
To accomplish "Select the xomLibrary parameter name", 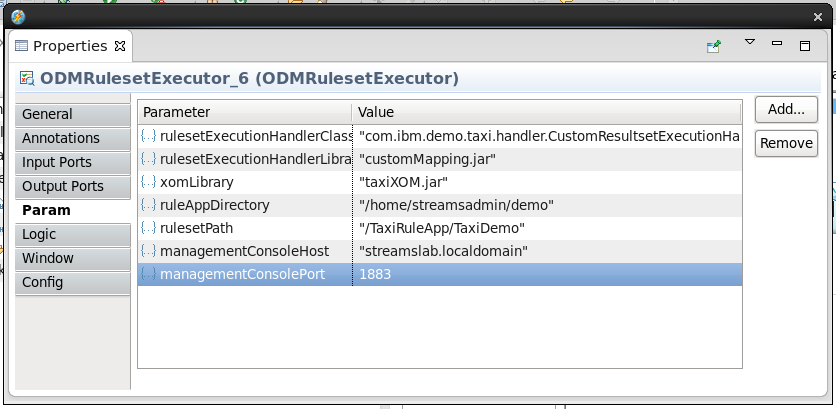I will 197,182.
